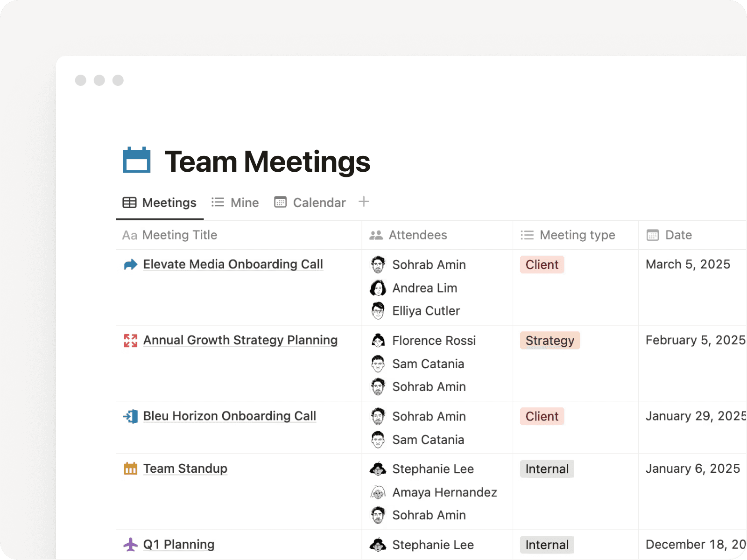747x560 pixels.
Task: Click the orange calendar icon beside Team Standup
Action: [x=130, y=469]
